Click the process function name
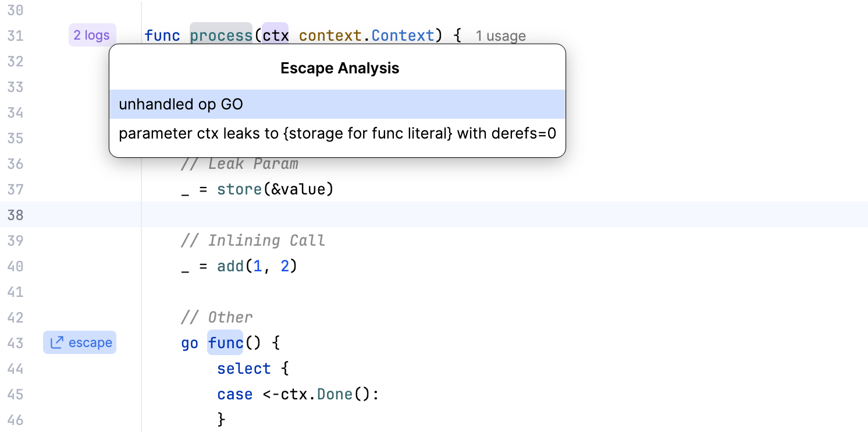 (221, 36)
